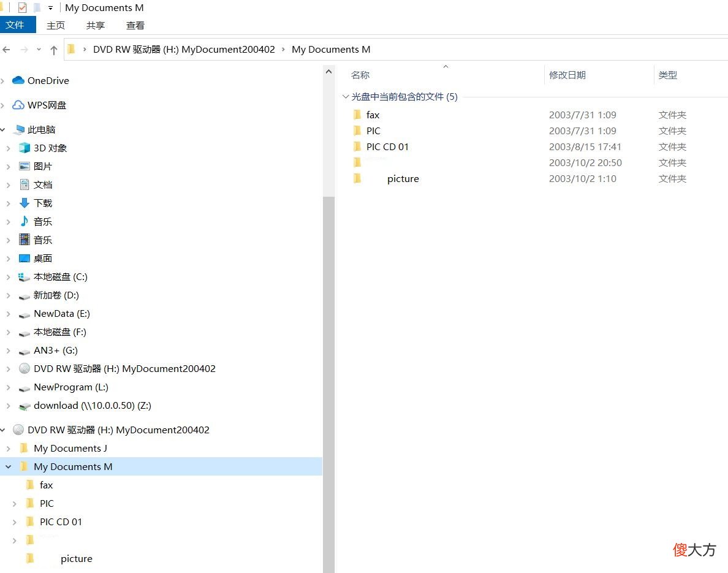The width and height of the screenshot is (728, 573).
Task: Select the 新加卷 (D:) drive
Action: [x=56, y=295]
